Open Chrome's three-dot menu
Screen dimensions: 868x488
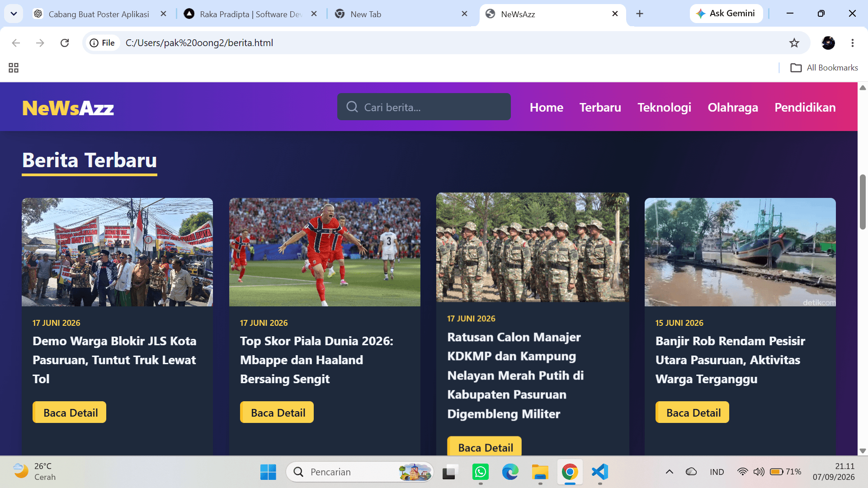pyautogui.click(x=853, y=43)
